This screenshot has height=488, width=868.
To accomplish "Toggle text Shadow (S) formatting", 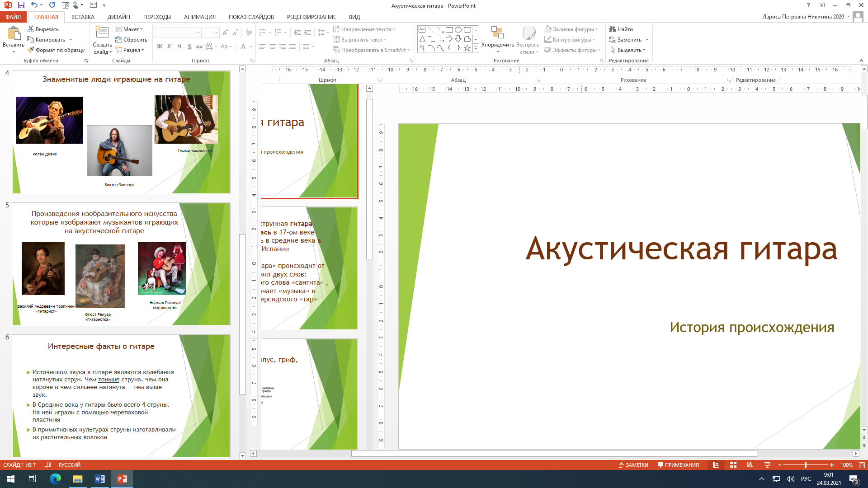I will pos(189,47).
